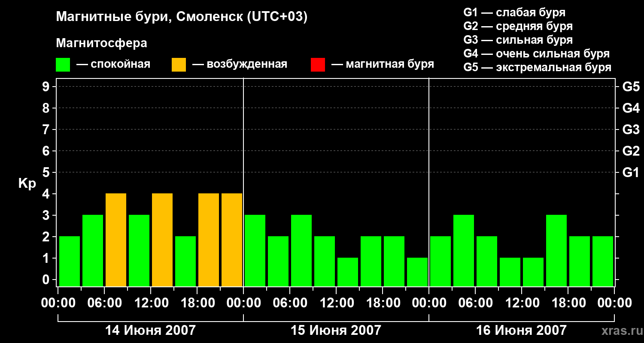This screenshot has height=343, width=644.
Task: Click the 16 June 03:00–06:00 Kp 3 bar
Action: pos(464,250)
